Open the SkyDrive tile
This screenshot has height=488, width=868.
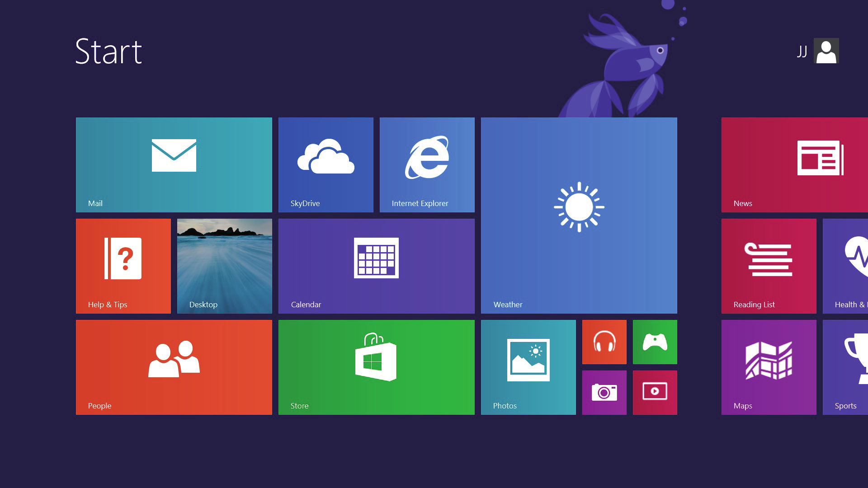(x=326, y=165)
